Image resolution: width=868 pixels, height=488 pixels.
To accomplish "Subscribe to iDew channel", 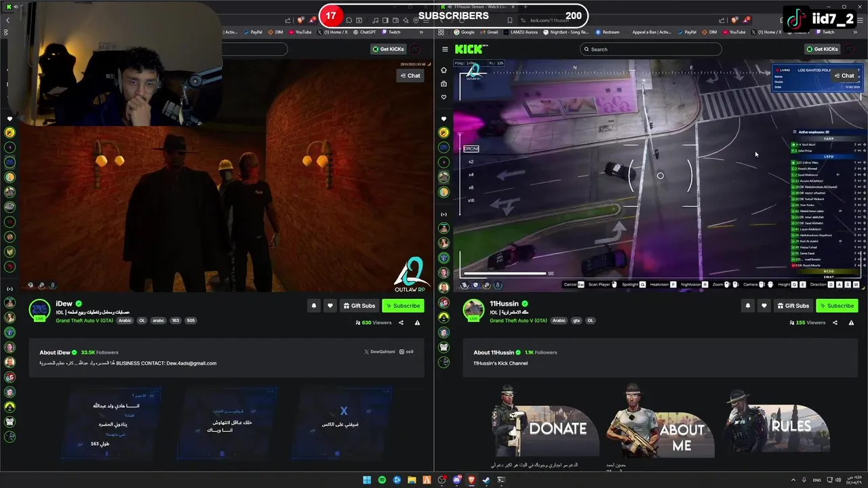I will 403,306.
